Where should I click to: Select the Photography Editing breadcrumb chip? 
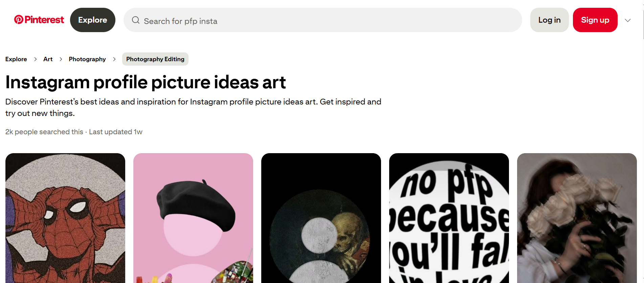click(155, 59)
